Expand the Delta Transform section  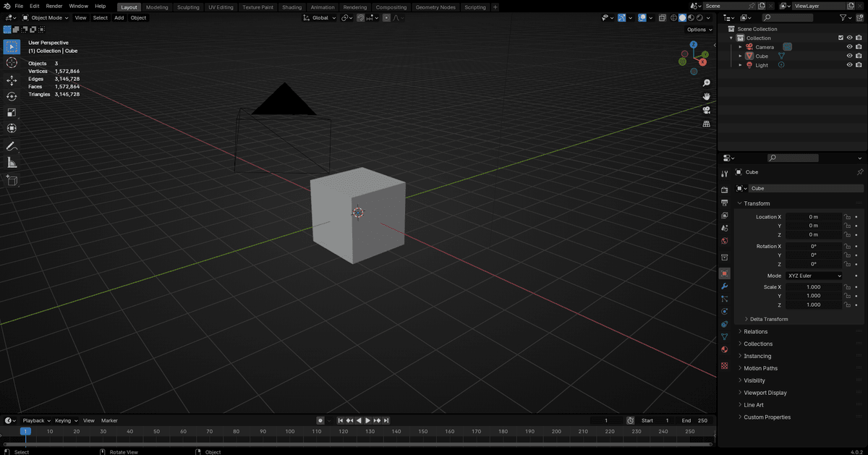pyautogui.click(x=768, y=319)
